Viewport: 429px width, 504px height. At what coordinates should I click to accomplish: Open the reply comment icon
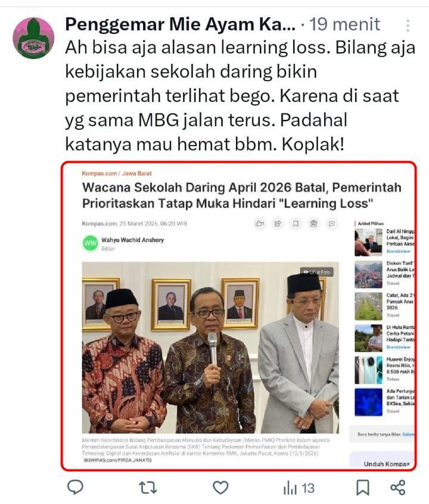click(x=75, y=487)
